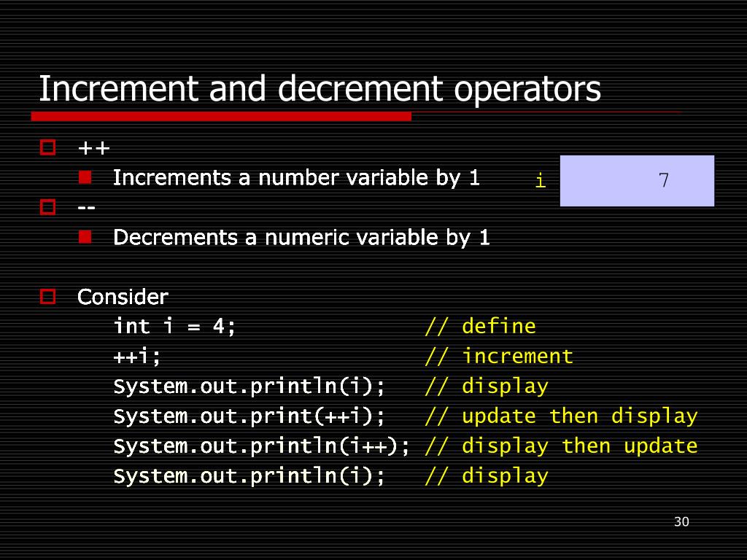Click the code line '++i;'
Image resolution: width=747 pixels, height=560 pixels.
(136, 356)
